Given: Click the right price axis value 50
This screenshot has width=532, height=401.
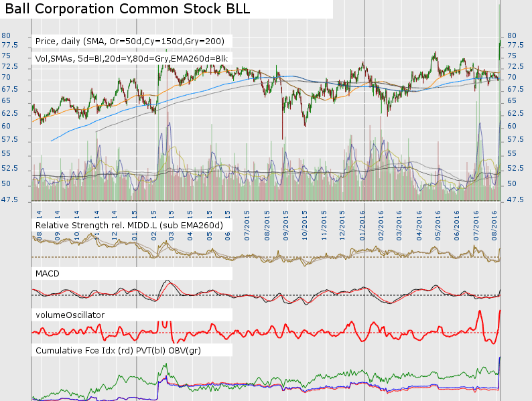Looking at the screenshot, I should pyautogui.click(x=512, y=183).
